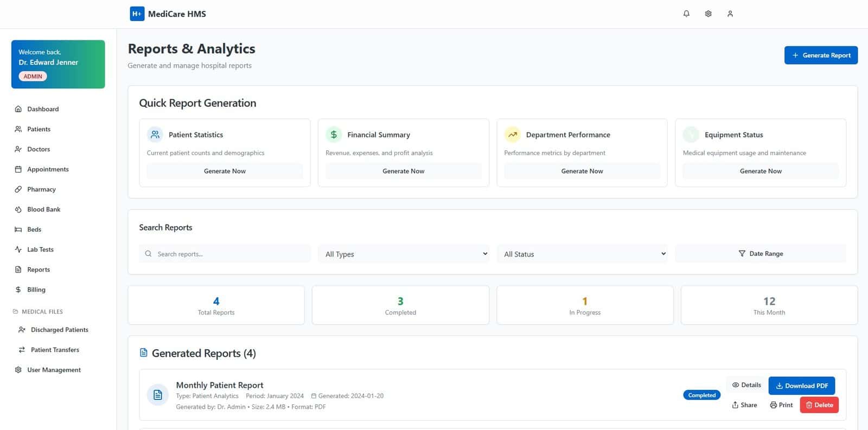The height and width of the screenshot is (430, 868).
Task: Click the Department Performance trend icon
Action: pos(512,134)
